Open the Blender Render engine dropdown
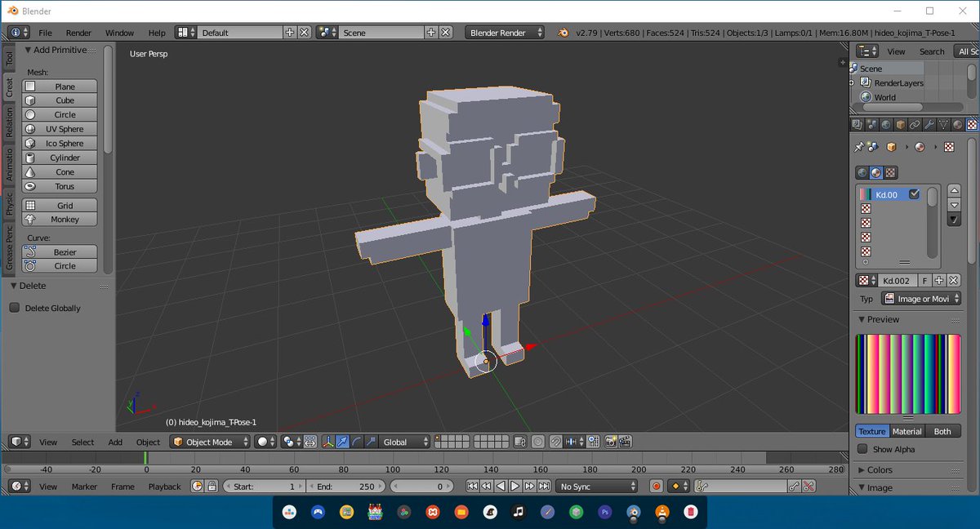 (x=506, y=33)
